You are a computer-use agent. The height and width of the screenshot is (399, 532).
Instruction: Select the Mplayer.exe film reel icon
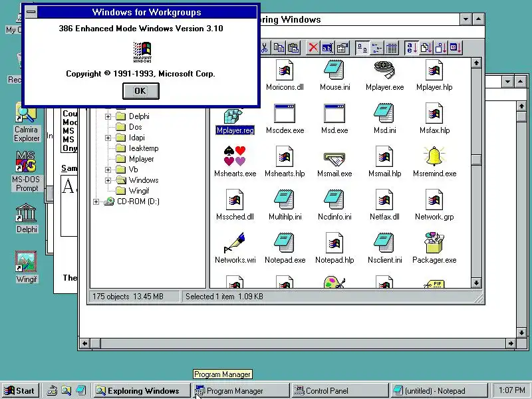click(x=384, y=70)
